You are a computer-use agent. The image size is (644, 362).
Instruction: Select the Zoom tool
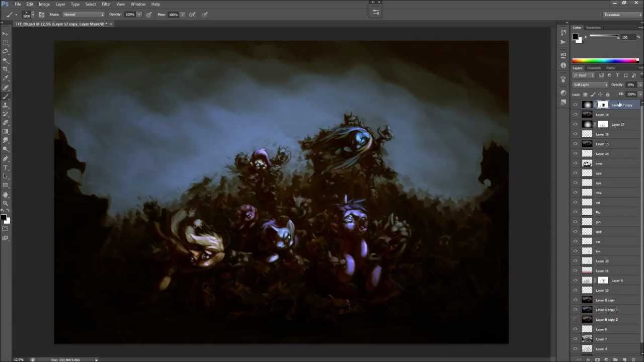pyautogui.click(x=6, y=203)
